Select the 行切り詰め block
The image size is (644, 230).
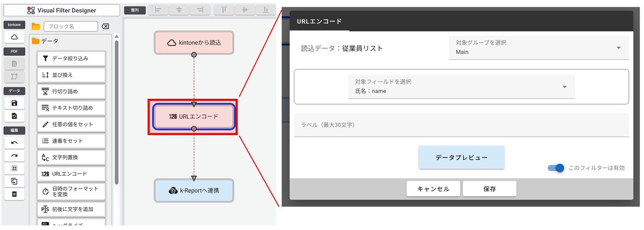71,91
